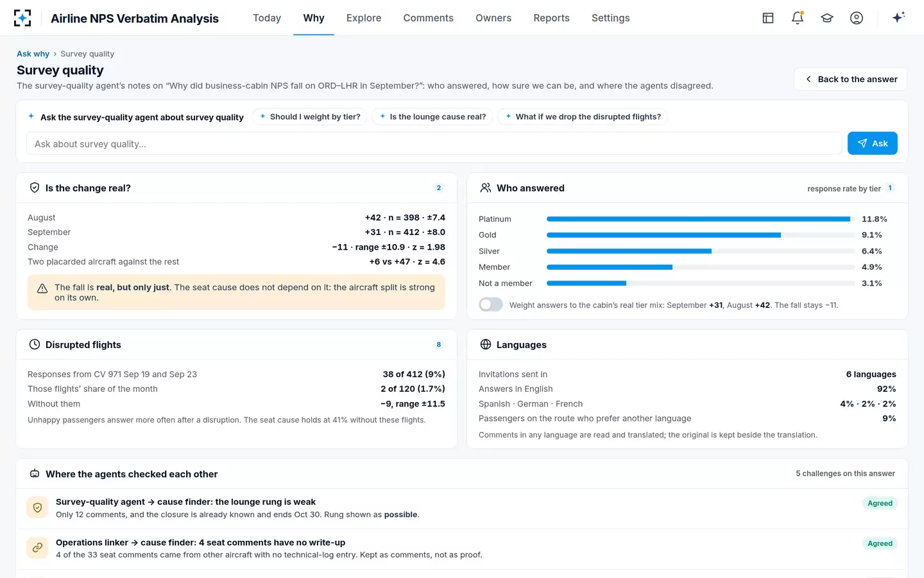Open the notifications bell

point(798,18)
